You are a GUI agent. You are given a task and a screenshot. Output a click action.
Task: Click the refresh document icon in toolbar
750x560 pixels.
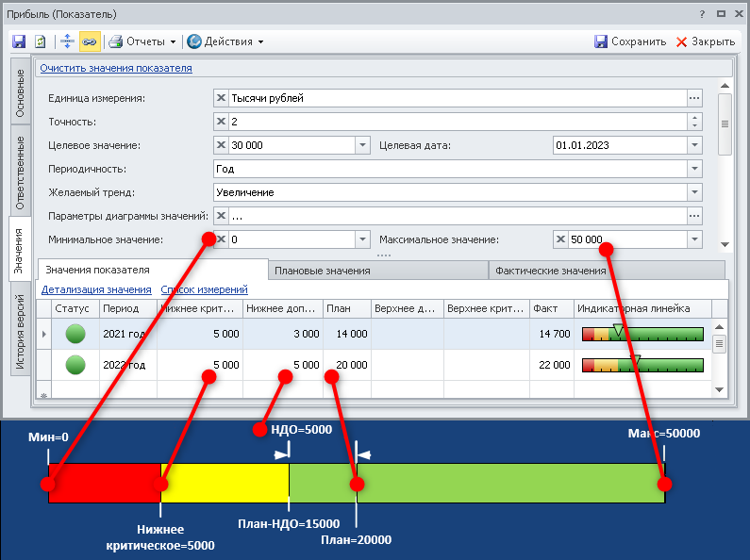(x=41, y=41)
